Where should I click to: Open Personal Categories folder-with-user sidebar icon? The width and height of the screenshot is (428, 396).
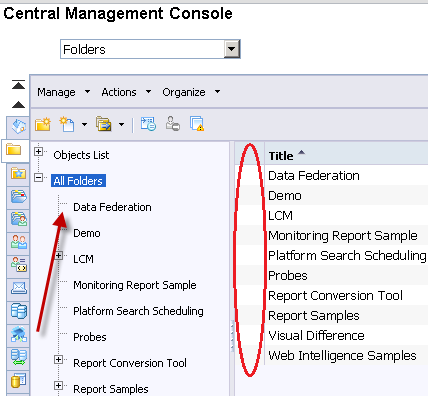[18, 219]
